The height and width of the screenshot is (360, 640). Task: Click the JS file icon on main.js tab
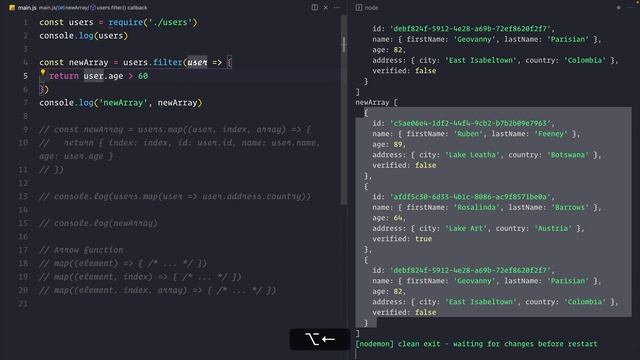coord(12,7)
